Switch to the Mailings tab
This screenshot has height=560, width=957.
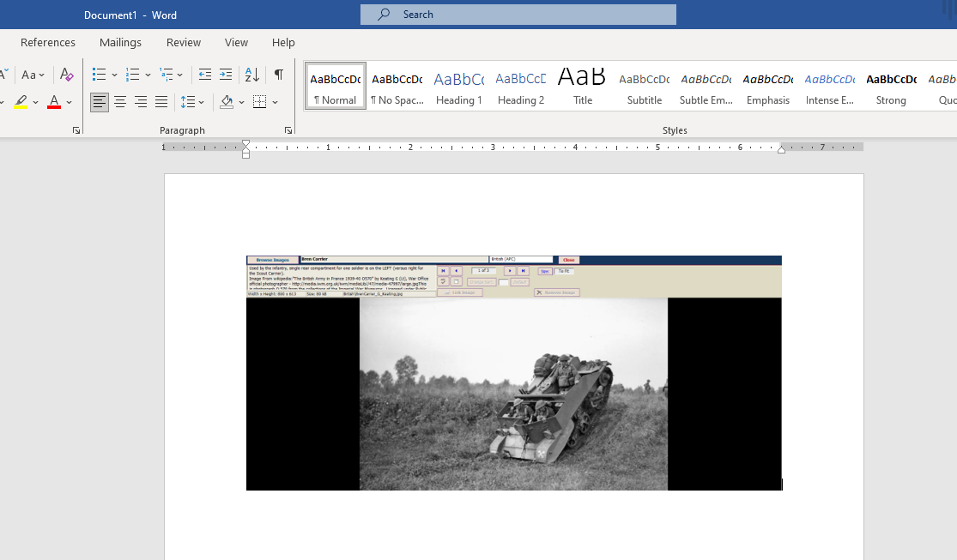pyautogui.click(x=120, y=42)
